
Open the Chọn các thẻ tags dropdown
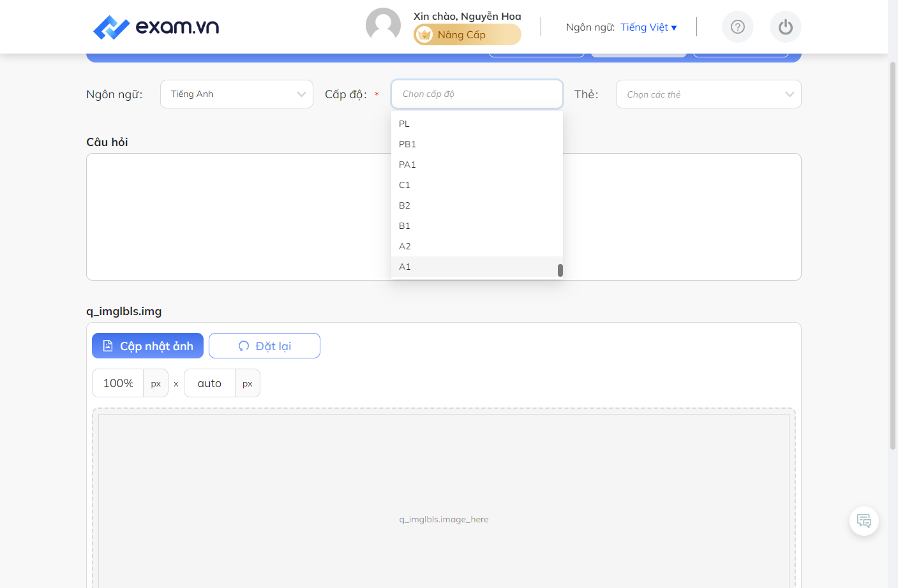click(708, 94)
